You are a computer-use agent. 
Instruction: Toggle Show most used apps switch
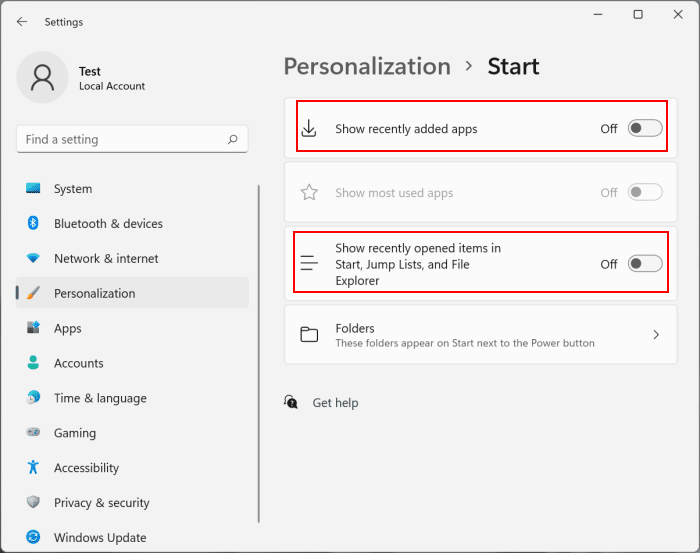[645, 192]
